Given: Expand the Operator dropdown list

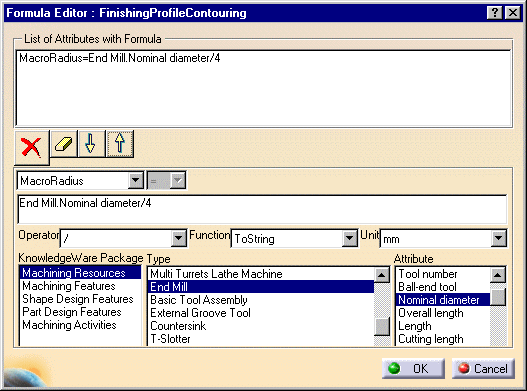Looking at the screenshot, I should point(178,238).
